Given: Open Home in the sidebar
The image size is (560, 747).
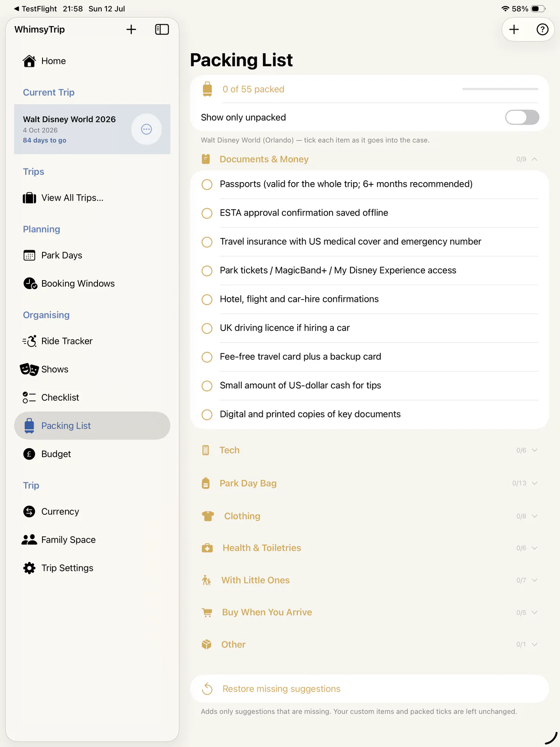Looking at the screenshot, I should (92, 61).
